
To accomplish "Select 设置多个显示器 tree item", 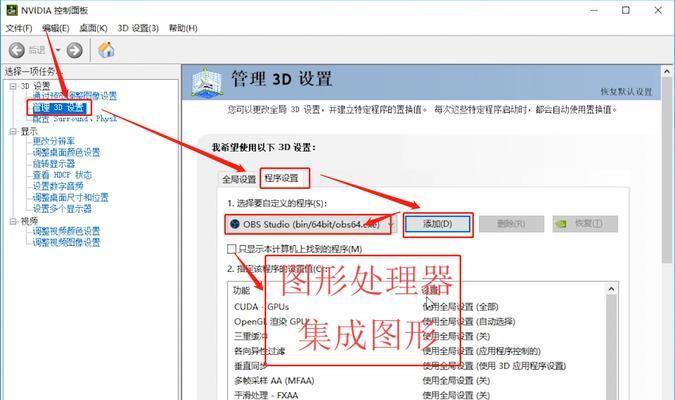I will pyautogui.click(x=62, y=208).
